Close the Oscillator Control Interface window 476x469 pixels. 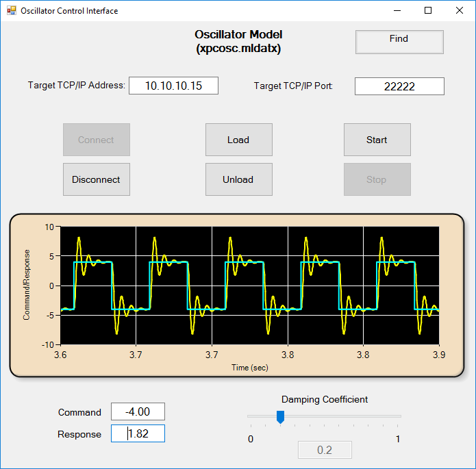460,11
